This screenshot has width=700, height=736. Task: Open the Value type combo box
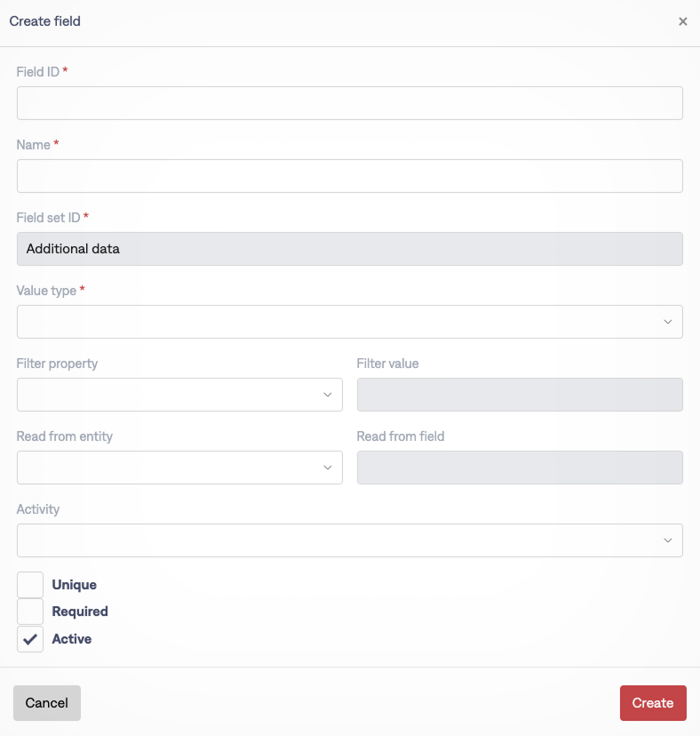[338, 322]
